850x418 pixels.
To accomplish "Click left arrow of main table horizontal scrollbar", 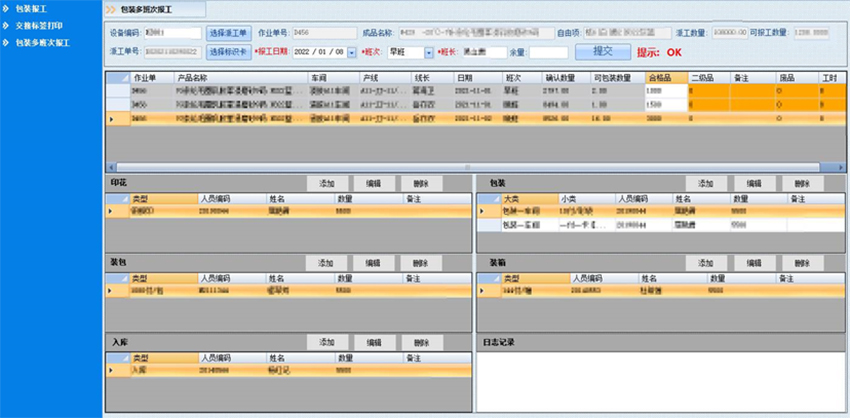I will (x=111, y=167).
